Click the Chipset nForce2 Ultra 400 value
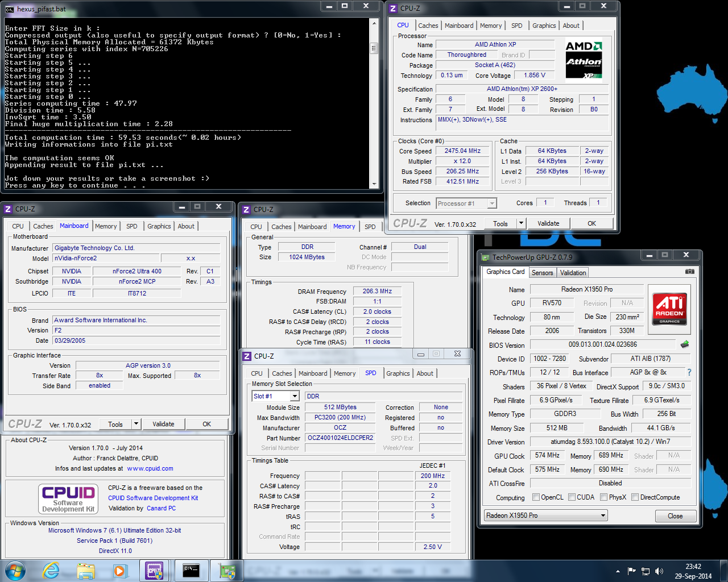The image size is (728, 582). [x=136, y=271]
